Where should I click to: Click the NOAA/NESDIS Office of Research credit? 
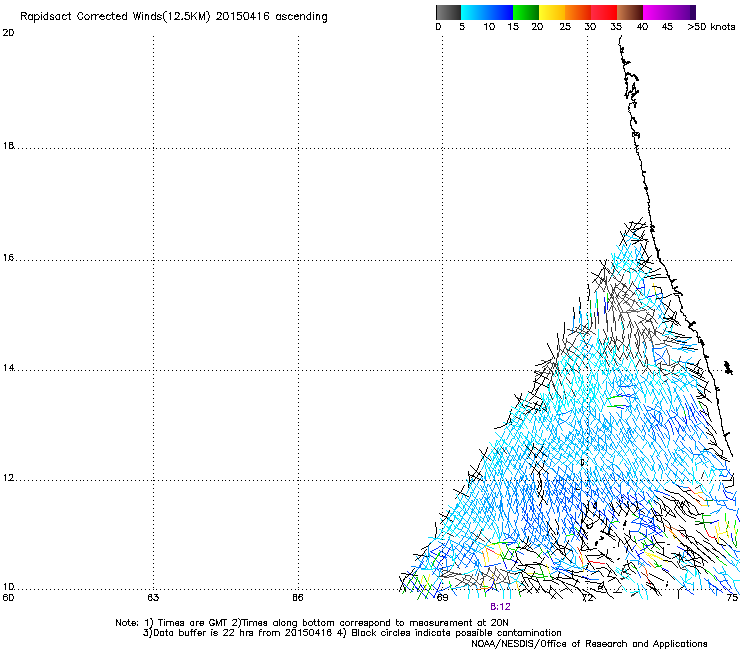pos(589,644)
